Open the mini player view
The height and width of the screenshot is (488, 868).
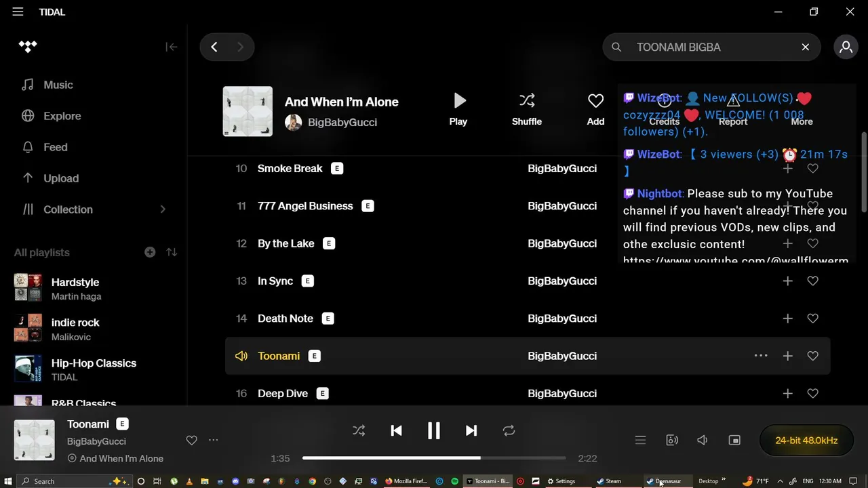[x=734, y=440]
